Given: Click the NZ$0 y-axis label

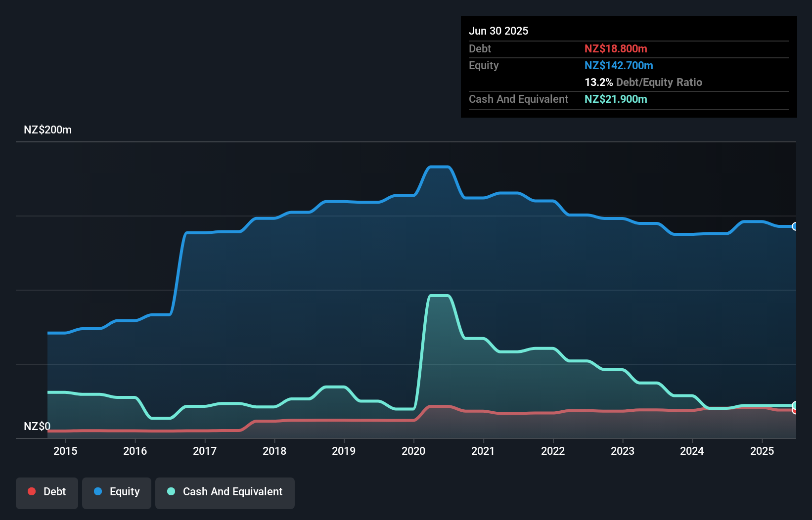Looking at the screenshot, I should tap(37, 426).
